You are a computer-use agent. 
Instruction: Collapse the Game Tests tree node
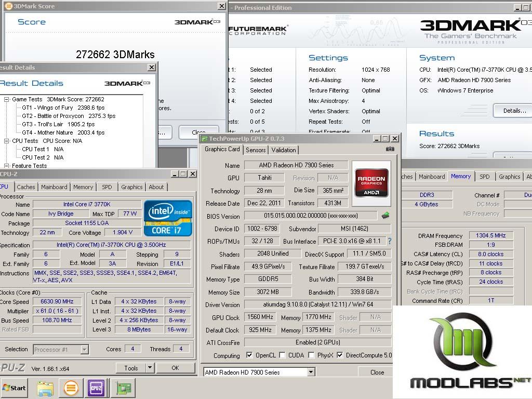click(6, 99)
